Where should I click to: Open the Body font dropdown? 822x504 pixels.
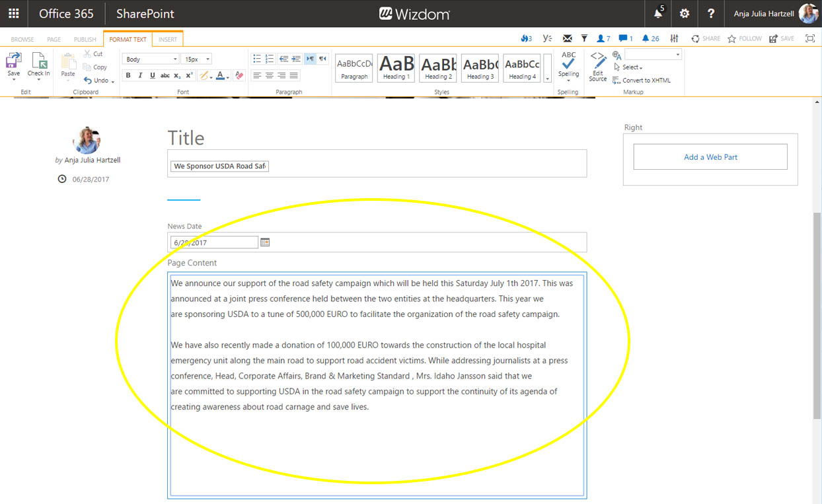coord(151,59)
